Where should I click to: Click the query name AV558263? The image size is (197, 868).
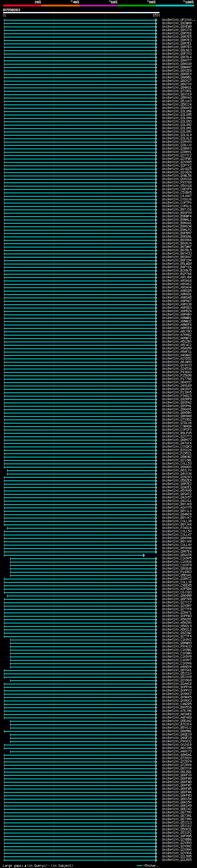pyautogui.click(x=11, y=10)
